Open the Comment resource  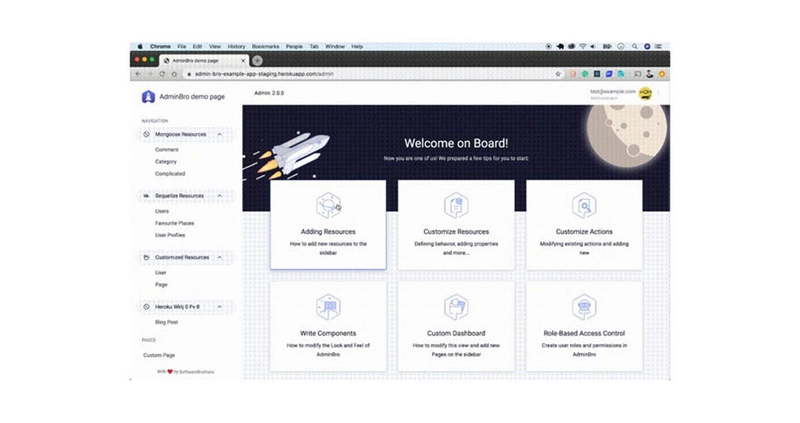coord(167,150)
